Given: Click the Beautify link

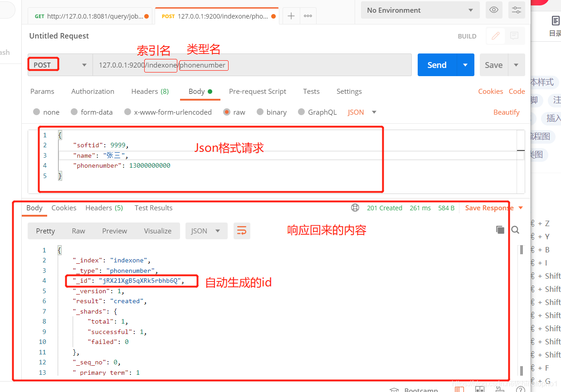Looking at the screenshot, I should (x=507, y=112).
